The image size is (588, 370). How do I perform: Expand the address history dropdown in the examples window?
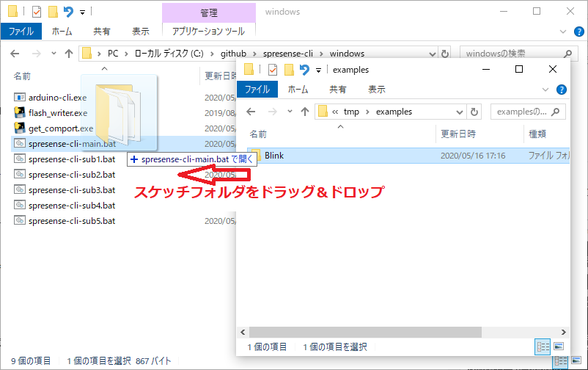click(460, 112)
